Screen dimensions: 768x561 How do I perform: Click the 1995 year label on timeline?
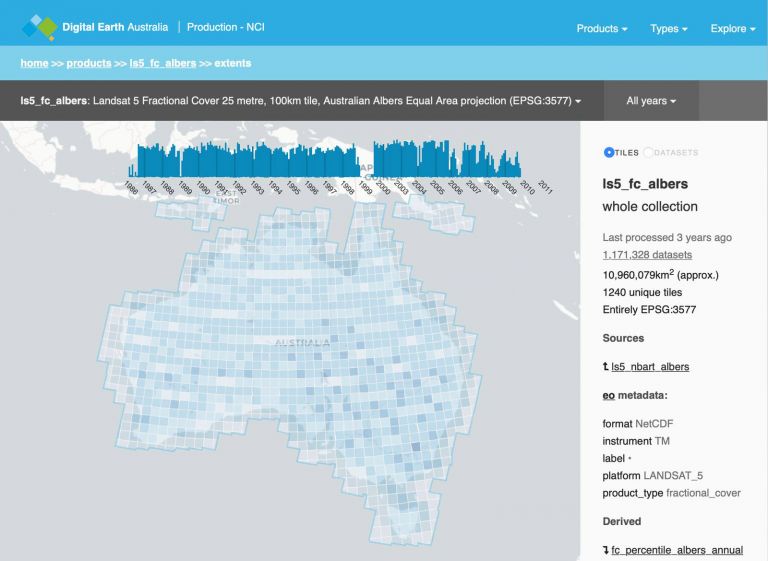[293, 188]
